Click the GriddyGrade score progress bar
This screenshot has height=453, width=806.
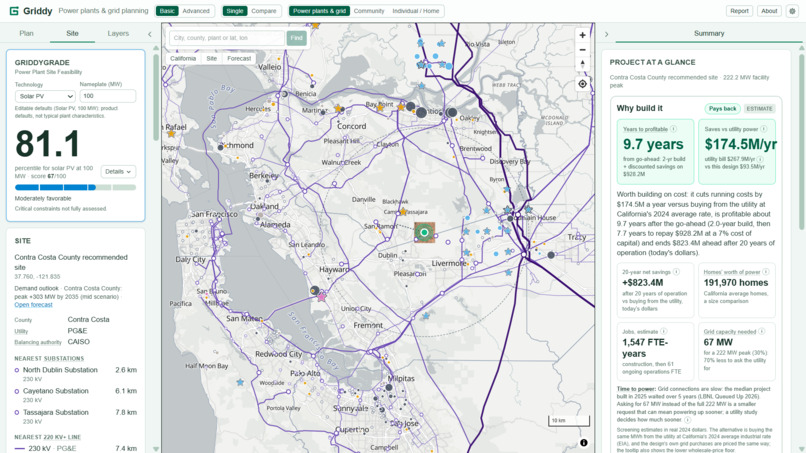[76, 188]
